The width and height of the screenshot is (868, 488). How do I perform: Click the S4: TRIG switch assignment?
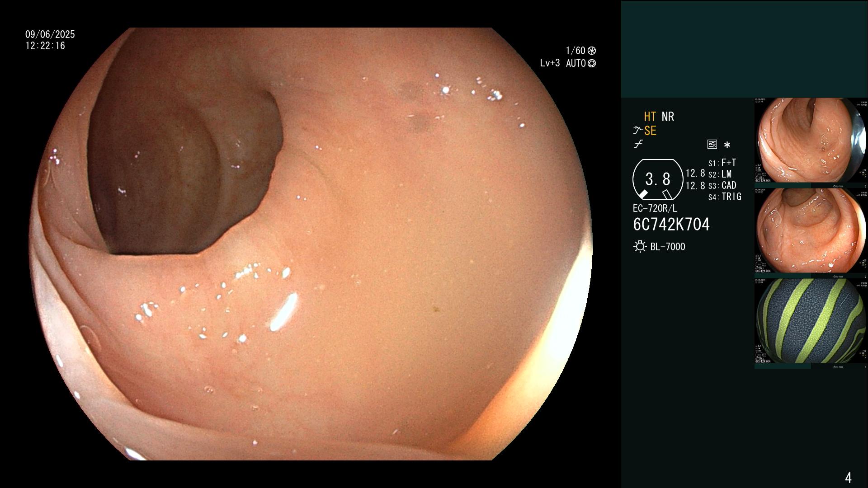click(725, 197)
